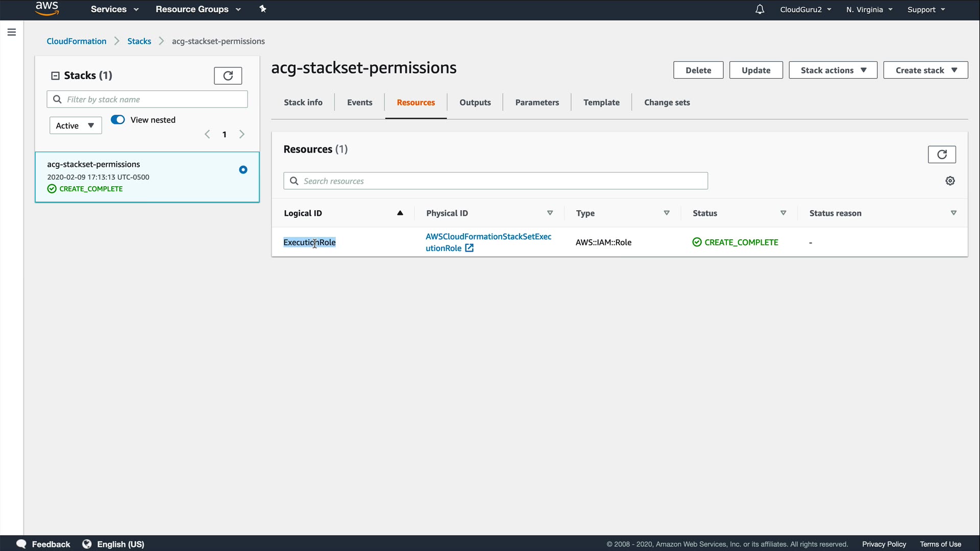This screenshot has height=551, width=980.
Task: Select the acg-stackset-permissions radio button
Action: pos(243,170)
